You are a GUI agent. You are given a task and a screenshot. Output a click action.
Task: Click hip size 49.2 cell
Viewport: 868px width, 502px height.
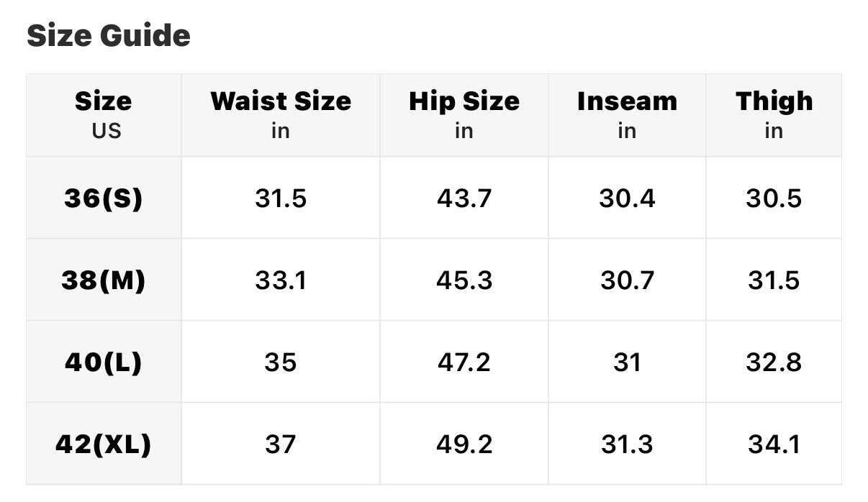point(464,444)
